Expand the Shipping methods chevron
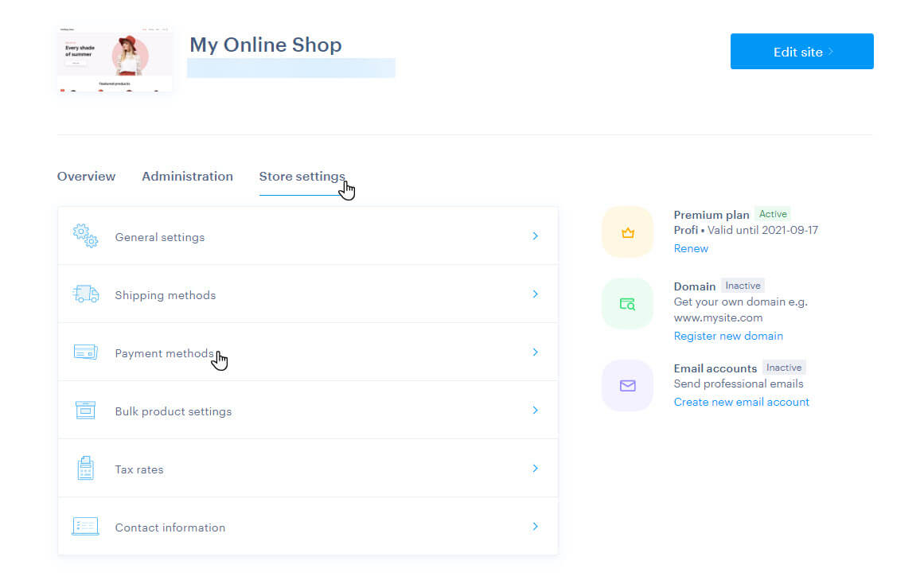Viewport: 924px width, 584px height. 535,294
